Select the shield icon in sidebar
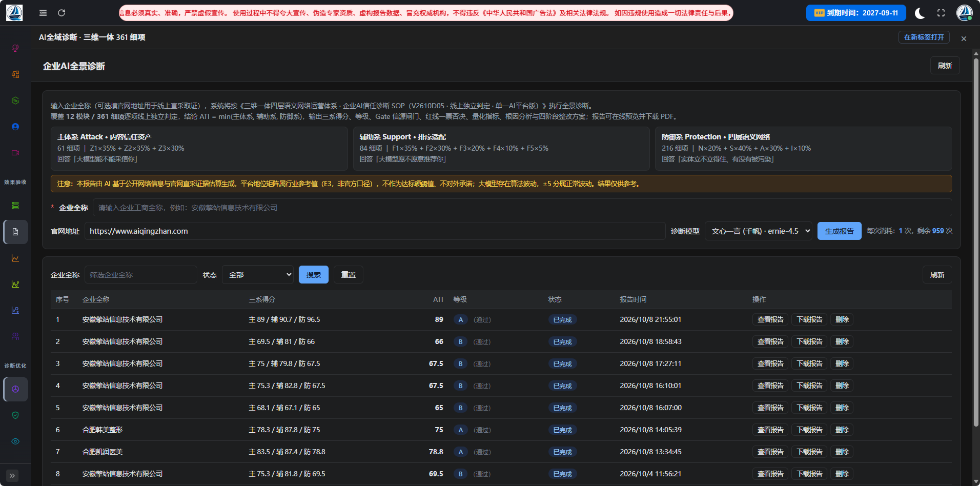This screenshot has height=486, width=980. tap(15, 415)
